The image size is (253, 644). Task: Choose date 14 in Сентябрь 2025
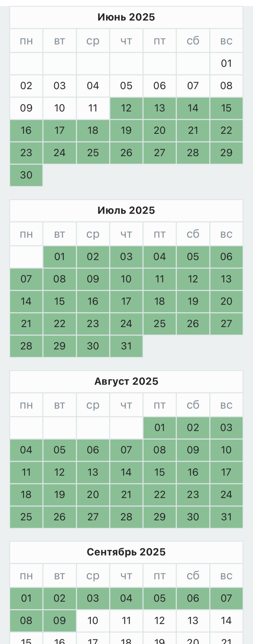pos(226,621)
